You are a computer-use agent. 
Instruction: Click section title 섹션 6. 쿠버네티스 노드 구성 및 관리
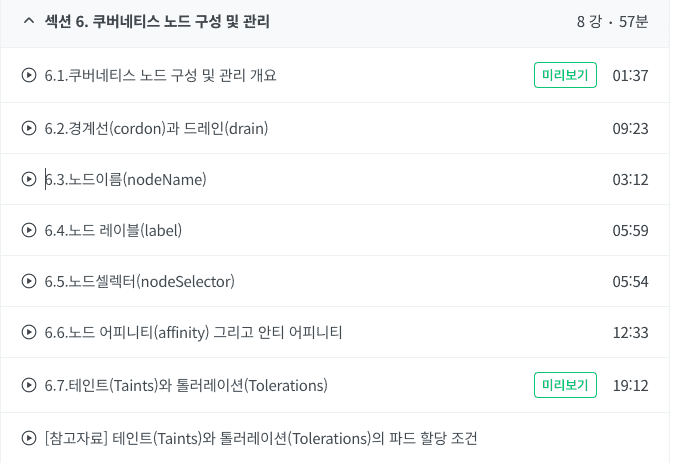[x=157, y=21]
